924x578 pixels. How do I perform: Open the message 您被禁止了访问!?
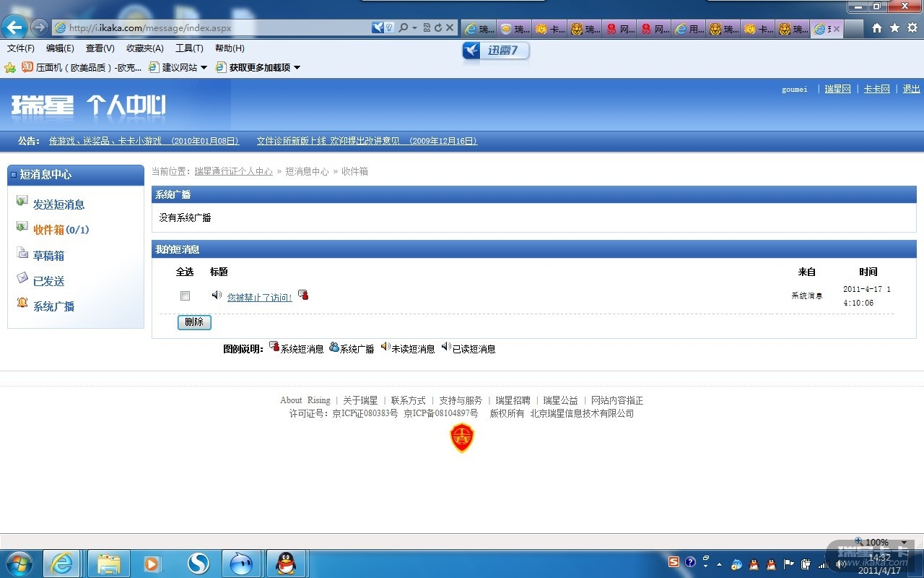[260, 297]
